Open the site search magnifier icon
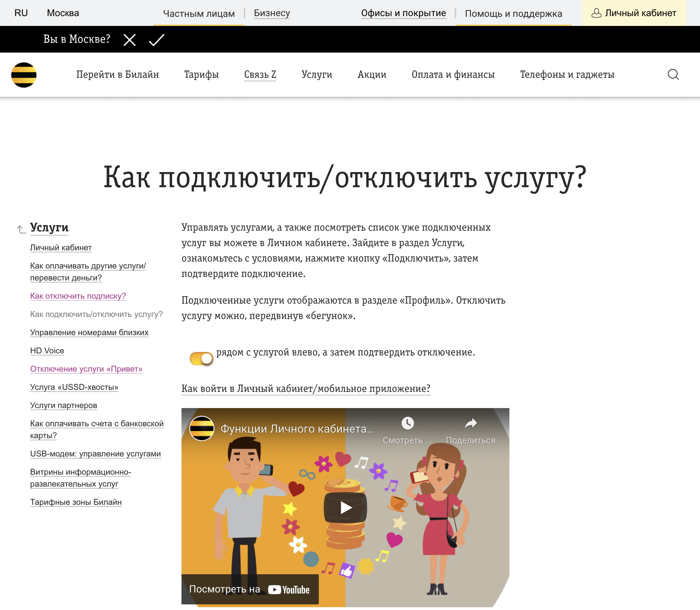The width and height of the screenshot is (700, 610). click(673, 74)
